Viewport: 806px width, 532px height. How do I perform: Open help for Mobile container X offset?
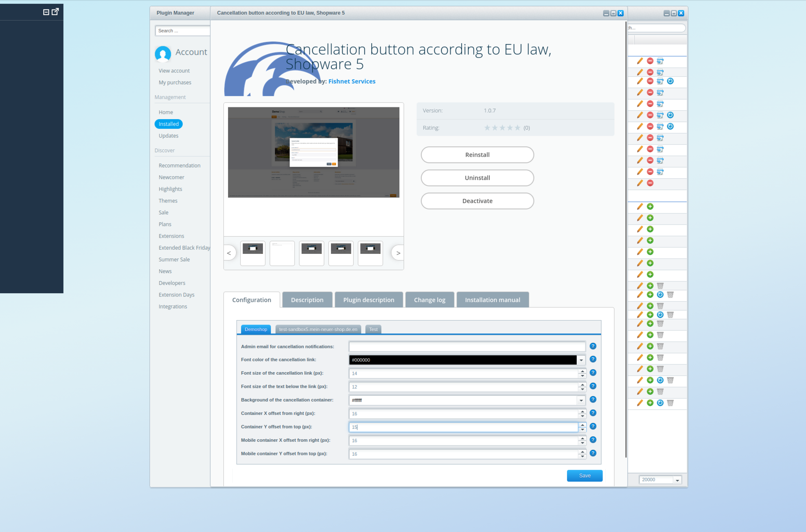[593, 440]
